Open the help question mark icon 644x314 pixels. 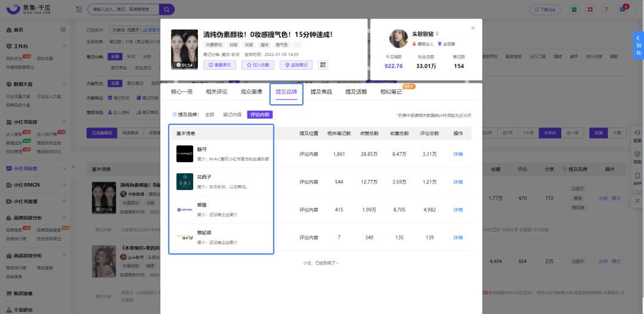(606, 10)
